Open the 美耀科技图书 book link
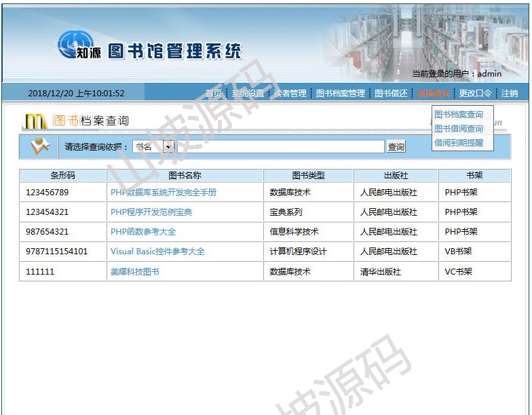This screenshot has width=532, height=415. point(135,272)
